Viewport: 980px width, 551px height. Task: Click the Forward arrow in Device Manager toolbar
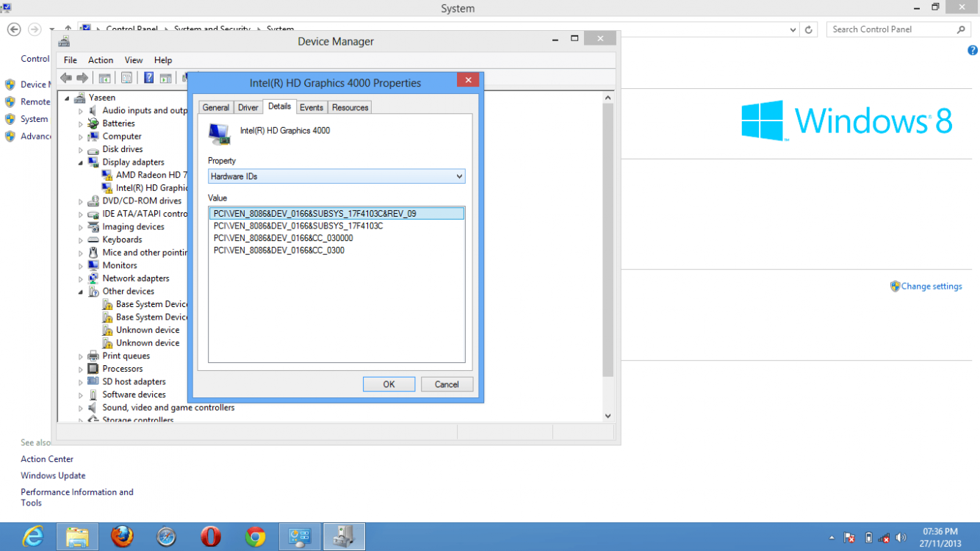(x=82, y=78)
